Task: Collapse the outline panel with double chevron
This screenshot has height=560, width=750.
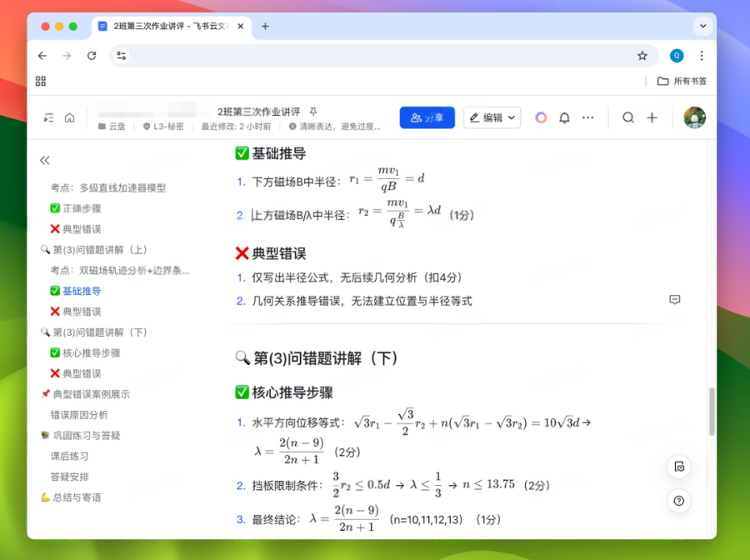Action: (44, 160)
